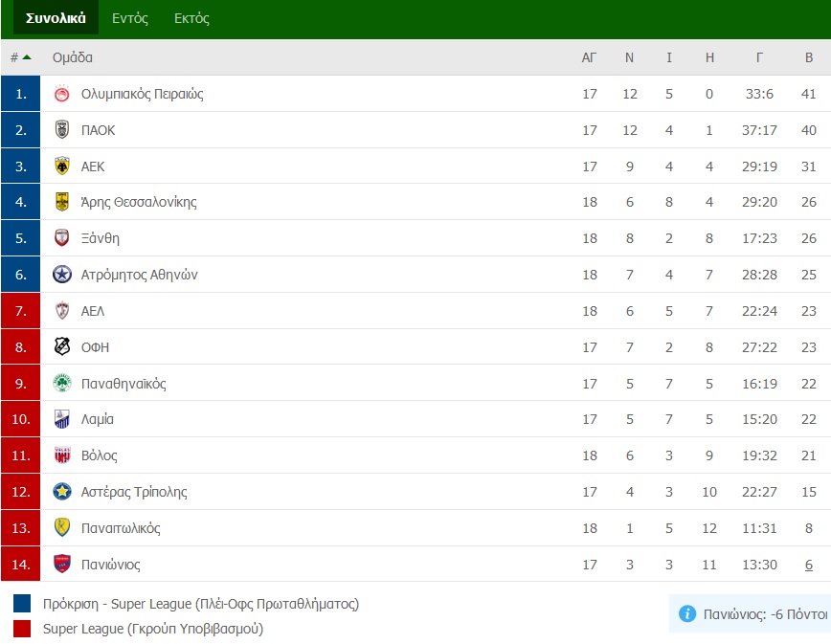831x644 pixels.
Task: Sort table by the ΑΓ column header
Action: coord(590,57)
